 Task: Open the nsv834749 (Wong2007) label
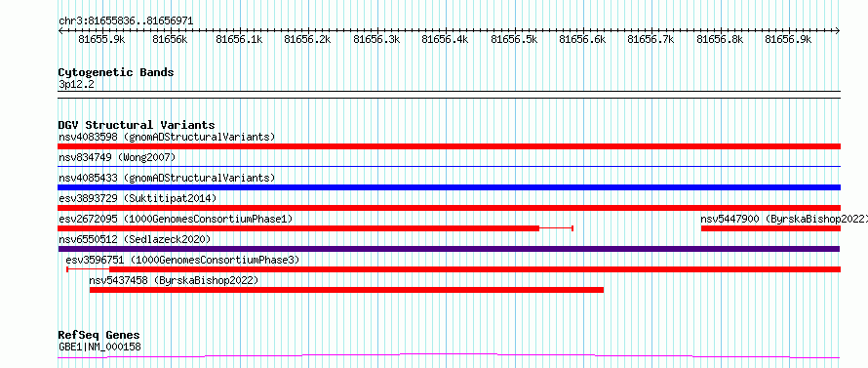click(x=117, y=157)
